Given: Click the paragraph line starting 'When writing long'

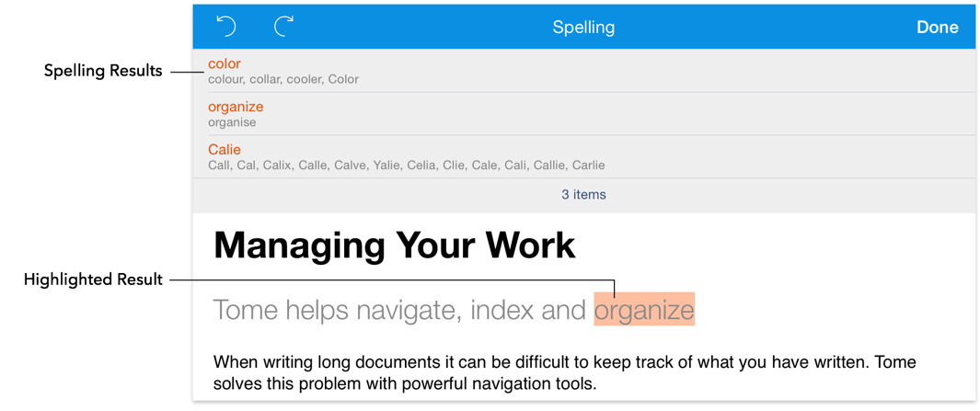Looking at the screenshot, I should (563, 362).
